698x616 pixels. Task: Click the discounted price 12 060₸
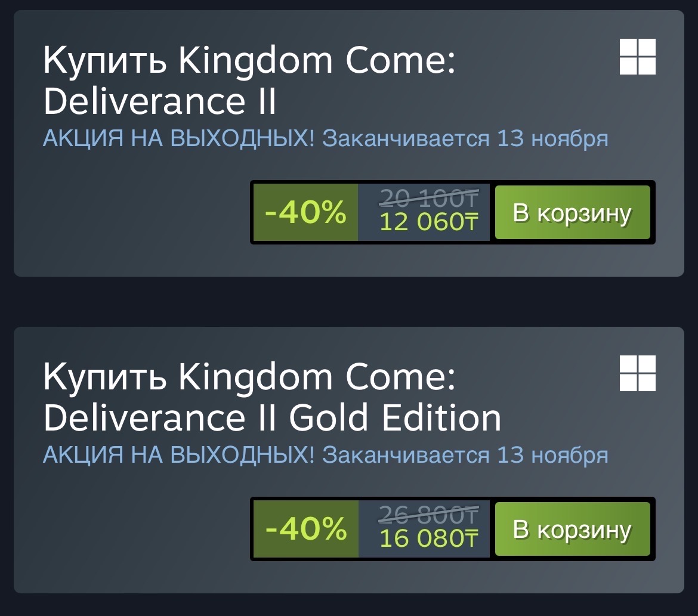click(x=429, y=222)
